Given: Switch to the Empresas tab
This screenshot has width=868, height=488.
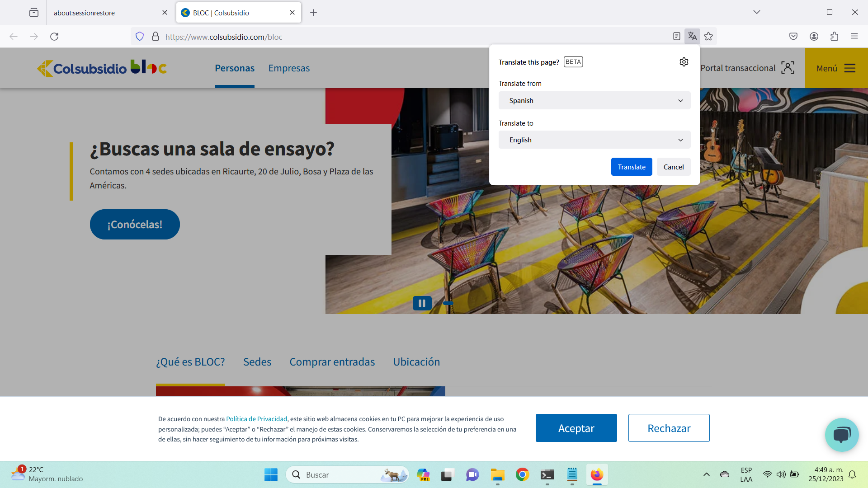Looking at the screenshot, I should [289, 68].
